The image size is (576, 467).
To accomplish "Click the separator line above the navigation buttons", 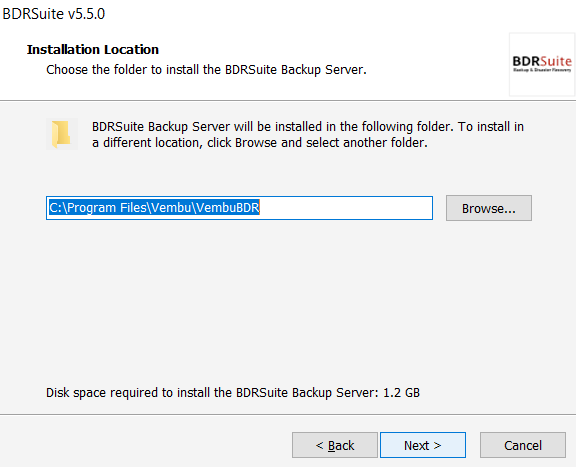I will click(x=288, y=414).
